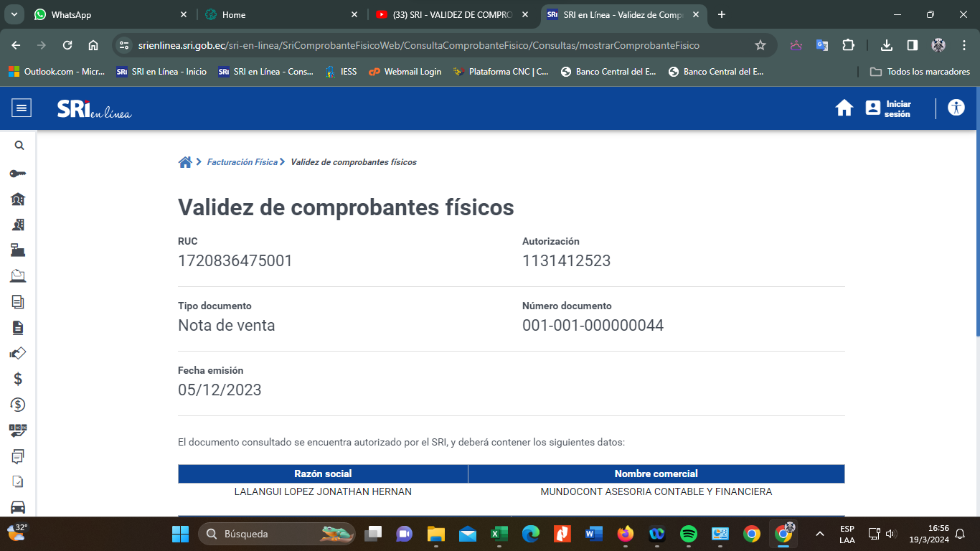The width and height of the screenshot is (980, 551).
Task: Open Todos los marcadores folder
Action: coord(920,72)
